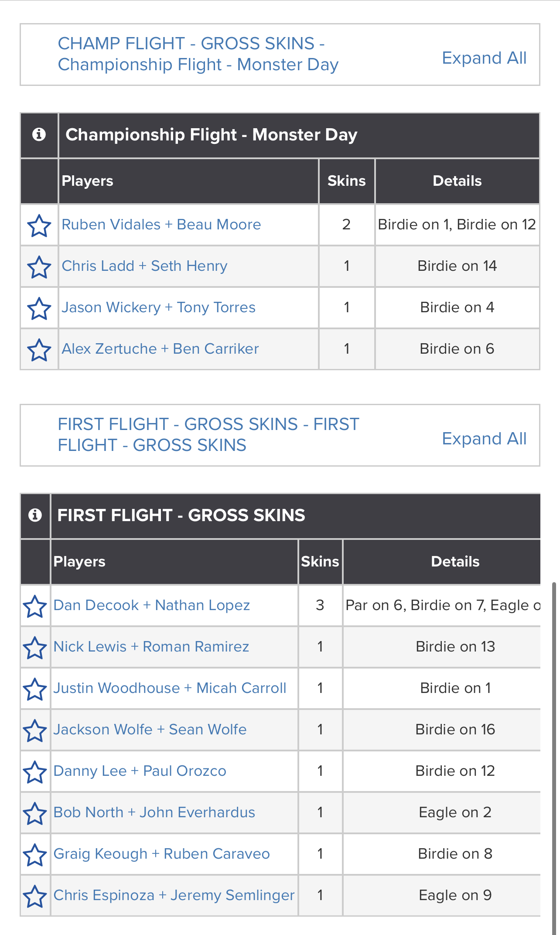Open Chris Espinoza + Jeremy Semlinger link
The width and height of the screenshot is (560, 935).
[174, 895]
